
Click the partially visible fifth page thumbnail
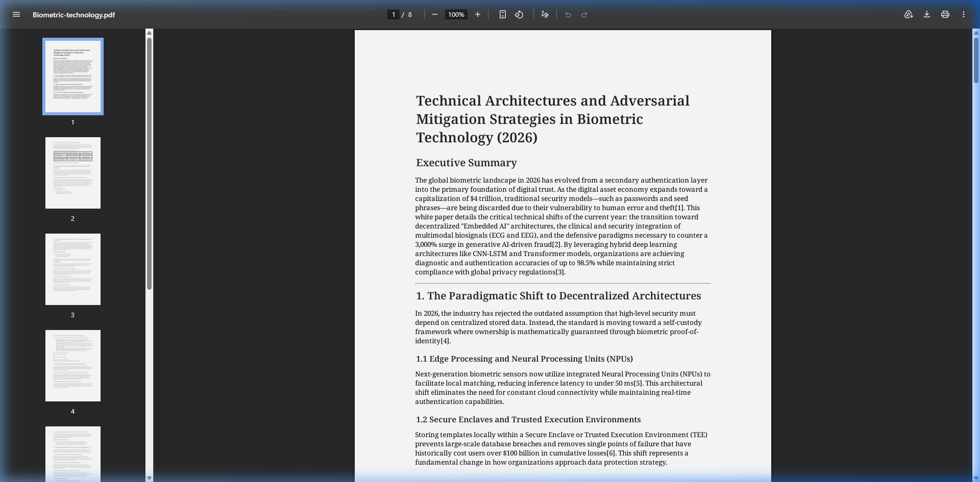tap(73, 454)
